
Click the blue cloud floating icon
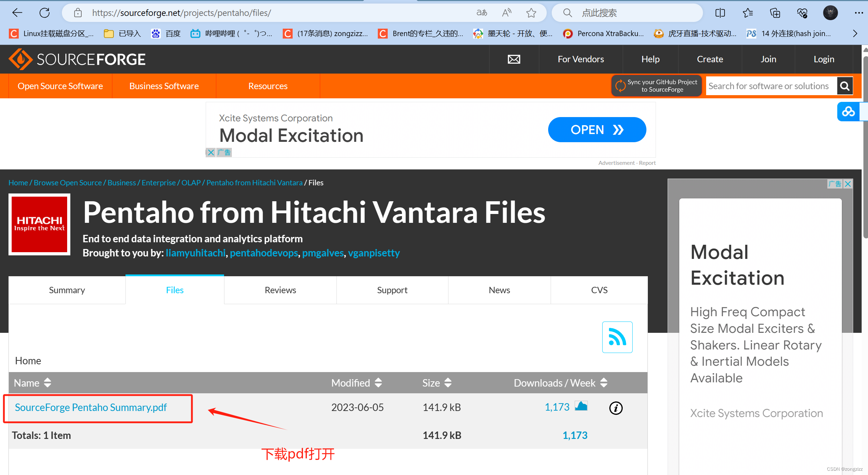tap(848, 112)
